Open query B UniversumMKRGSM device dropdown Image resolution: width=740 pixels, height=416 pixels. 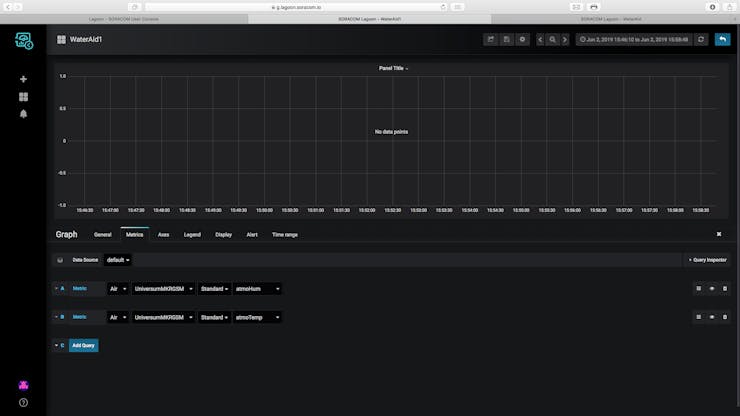click(163, 317)
